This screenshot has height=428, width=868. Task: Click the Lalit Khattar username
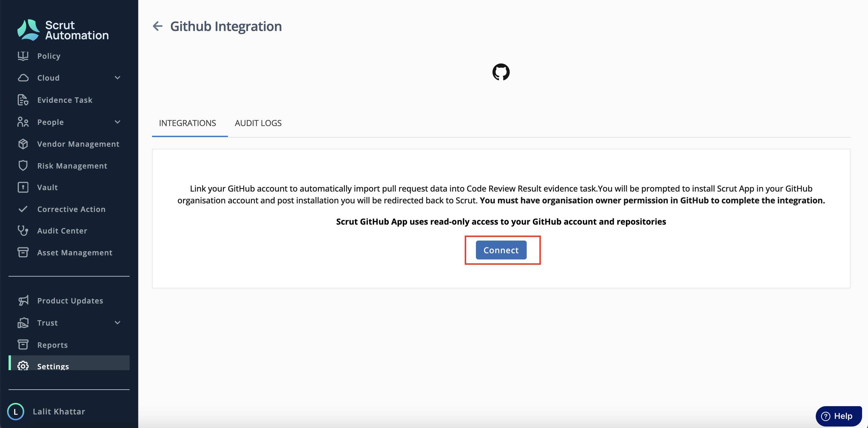59,411
